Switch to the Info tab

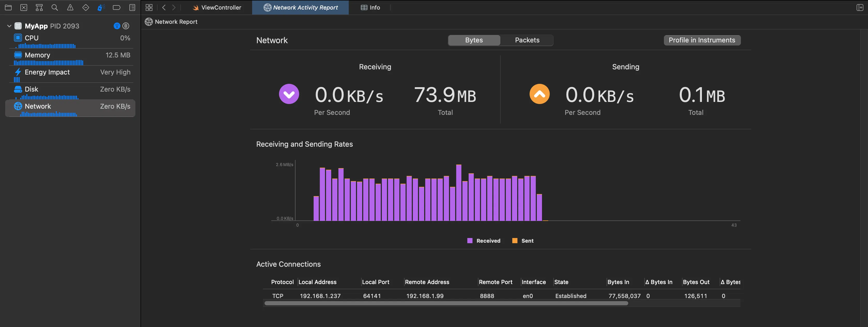(x=370, y=8)
